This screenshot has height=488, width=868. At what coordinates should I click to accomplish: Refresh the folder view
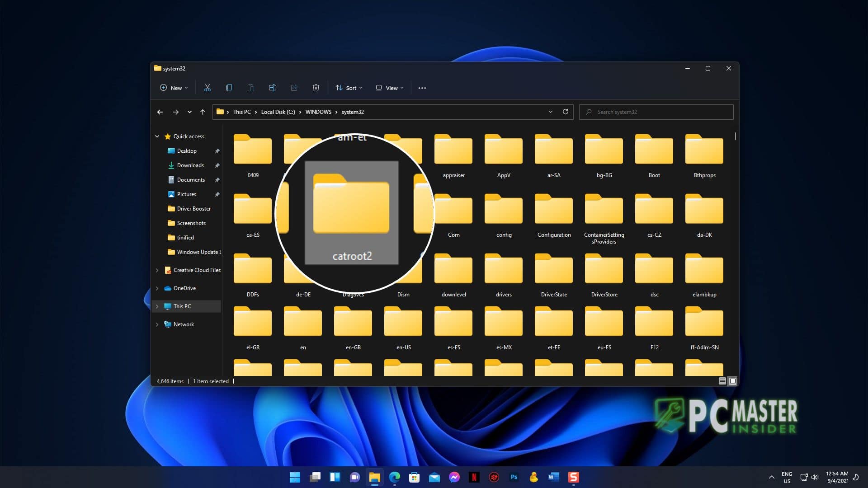pos(566,112)
